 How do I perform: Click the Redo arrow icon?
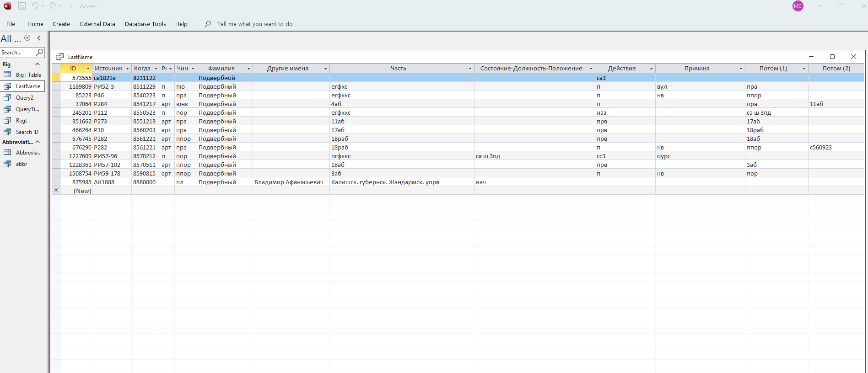pos(53,6)
